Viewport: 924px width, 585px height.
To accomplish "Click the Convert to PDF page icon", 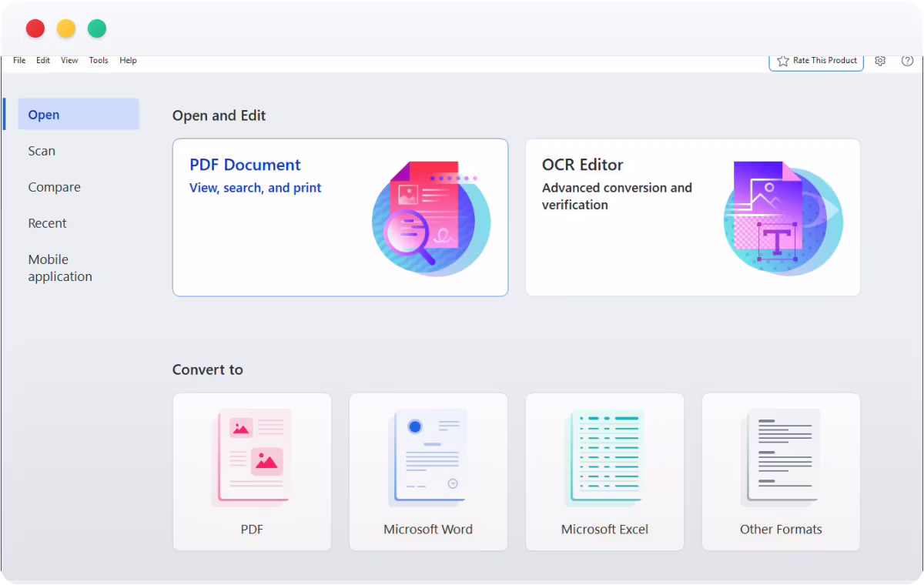I will [252, 457].
